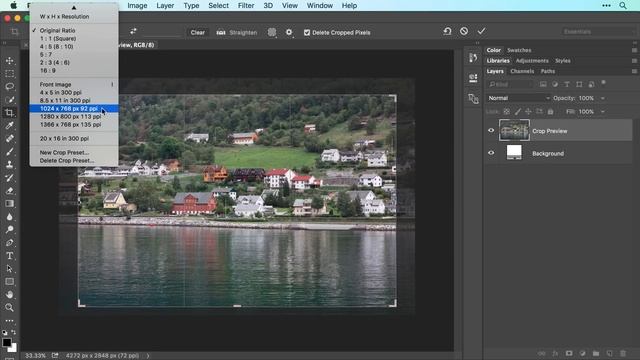Select the History Brush tool

(x=9, y=178)
